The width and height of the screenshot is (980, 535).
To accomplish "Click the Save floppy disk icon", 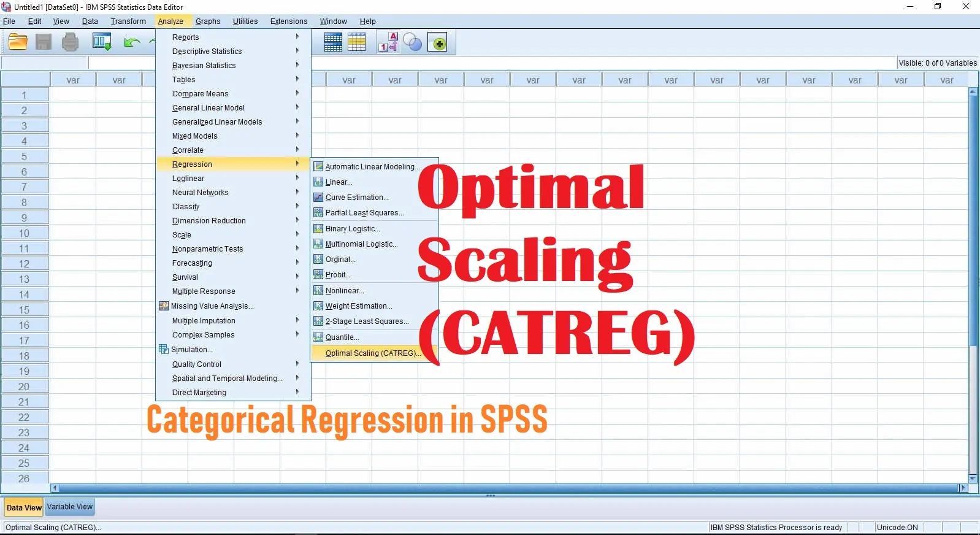I will pos(44,42).
